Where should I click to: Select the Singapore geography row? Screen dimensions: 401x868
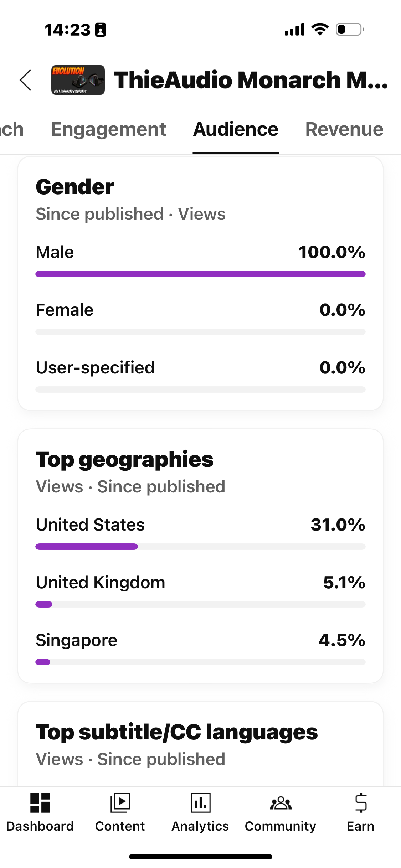[x=200, y=648]
